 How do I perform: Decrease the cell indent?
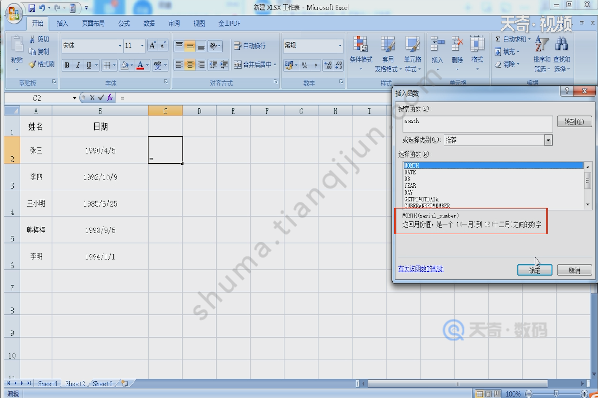pyautogui.click(x=214, y=65)
